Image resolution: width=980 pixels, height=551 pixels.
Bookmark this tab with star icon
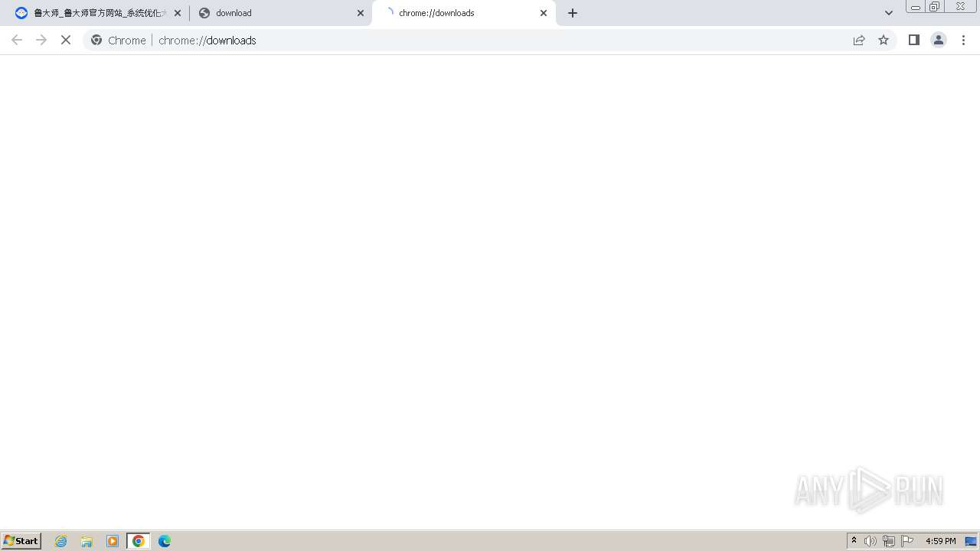pos(884,40)
